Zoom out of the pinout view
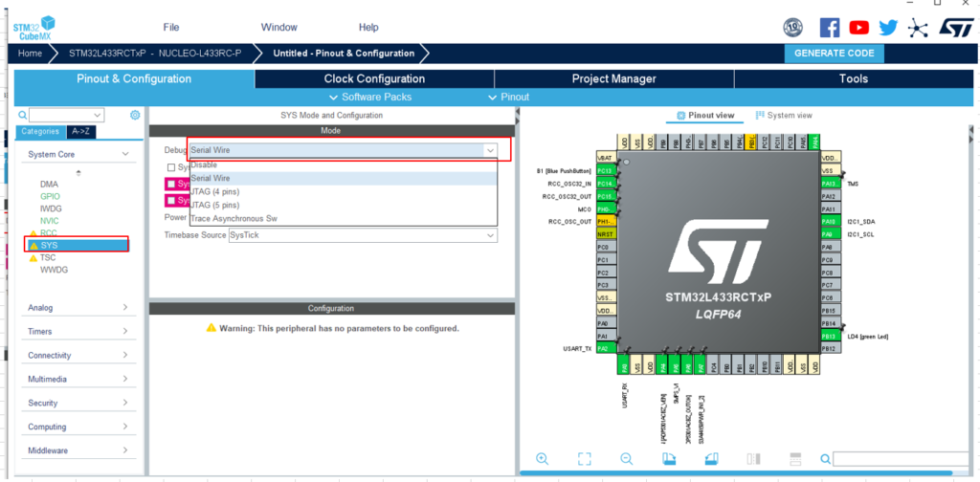 pyautogui.click(x=627, y=459)
